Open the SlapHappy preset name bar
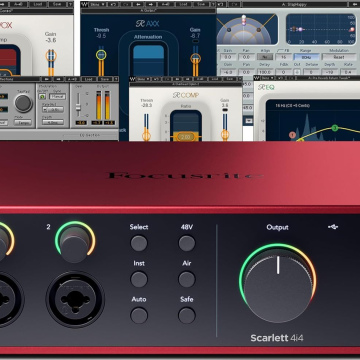360x360 pixels. pyautogui.click(x=295, y=4)
